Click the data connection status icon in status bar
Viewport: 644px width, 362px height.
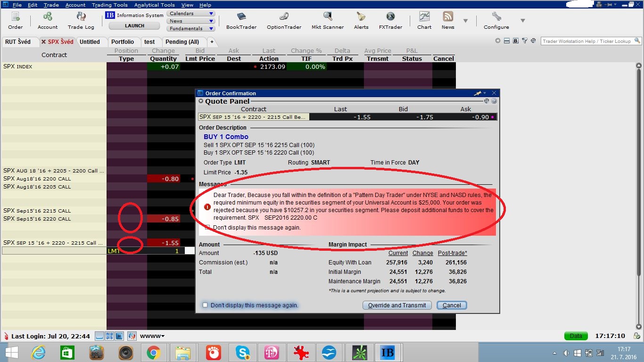click(x=636, y=336)
